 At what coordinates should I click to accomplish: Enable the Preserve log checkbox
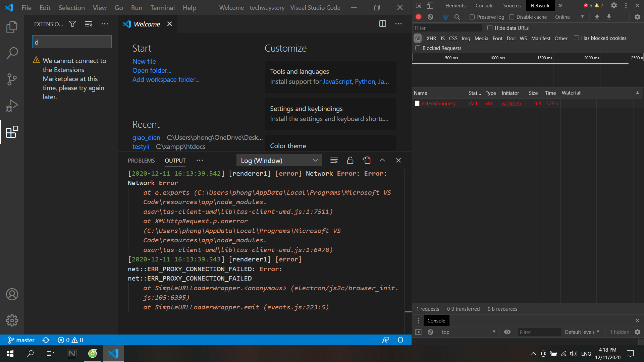tap(472, 17)
